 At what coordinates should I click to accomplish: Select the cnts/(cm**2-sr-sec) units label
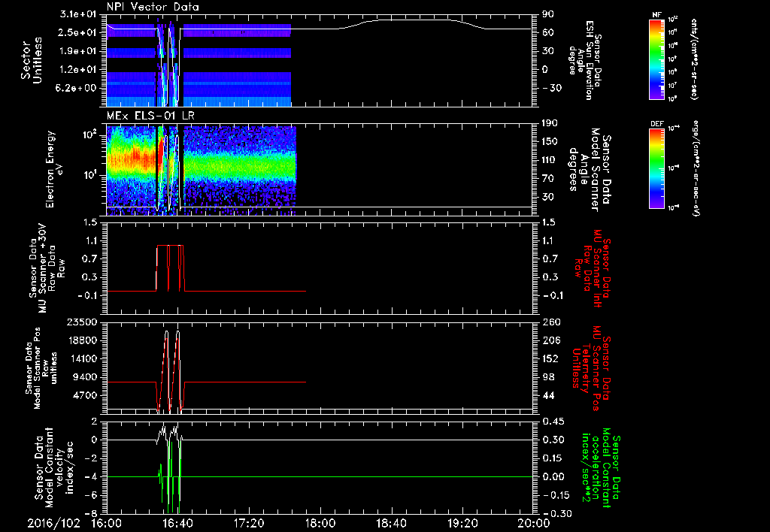[x=694, y=59]
